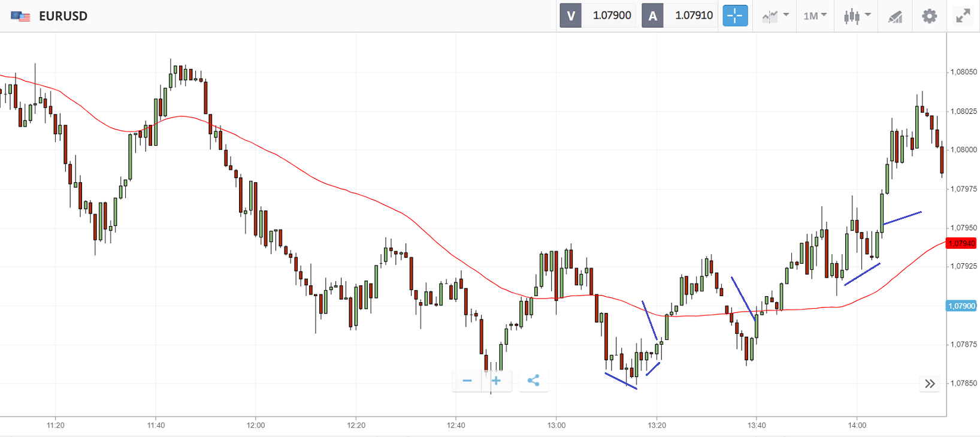Viewport: 980px width, 437px height.
Task: Click the 1,07950 price axis label
Action: 963,228
